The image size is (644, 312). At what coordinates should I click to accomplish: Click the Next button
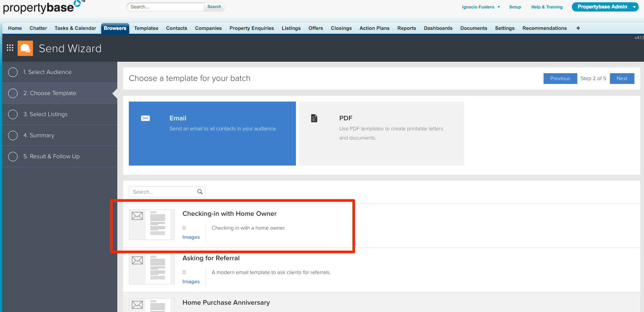tap(622, 78)
